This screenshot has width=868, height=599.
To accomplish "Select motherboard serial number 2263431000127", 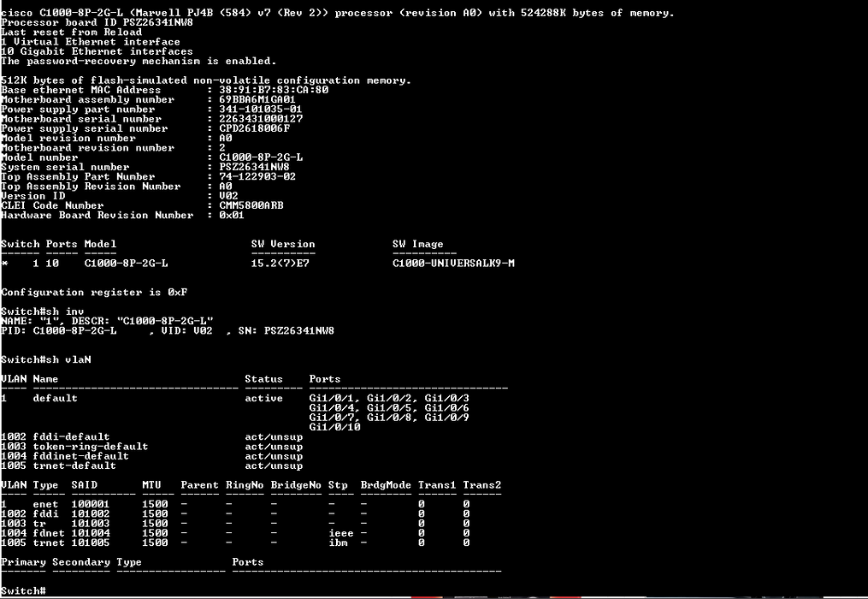I will pyautogui.click(x=261, y=119).
